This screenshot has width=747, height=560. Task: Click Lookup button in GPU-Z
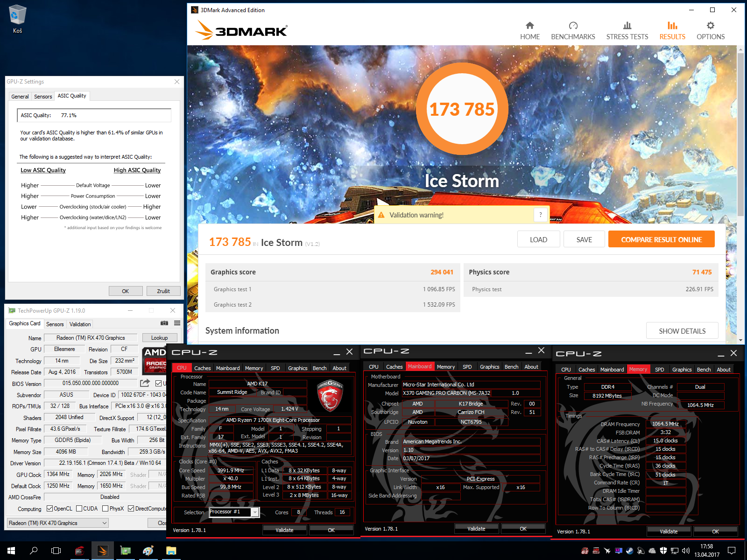pyautogui.click(x=159, y=338)
